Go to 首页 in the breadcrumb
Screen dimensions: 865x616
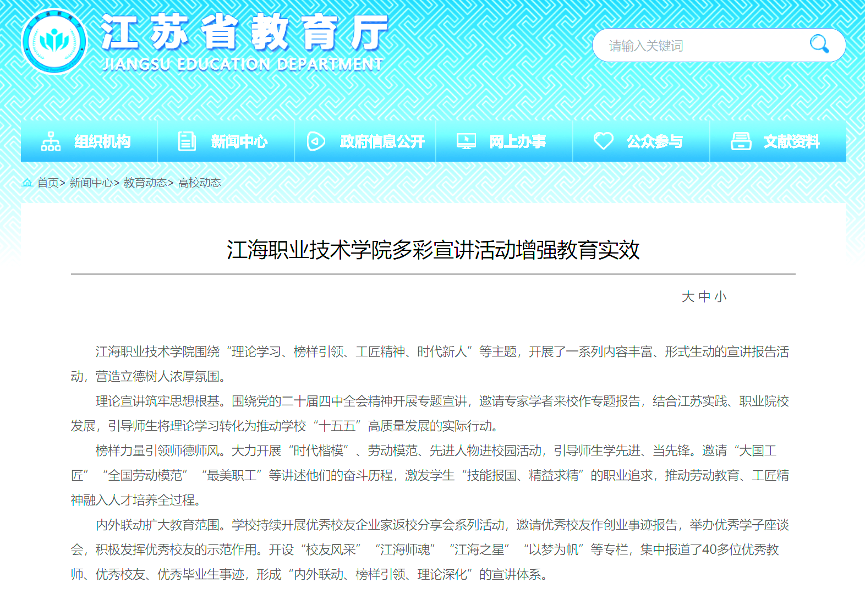[x=48, y=183]
